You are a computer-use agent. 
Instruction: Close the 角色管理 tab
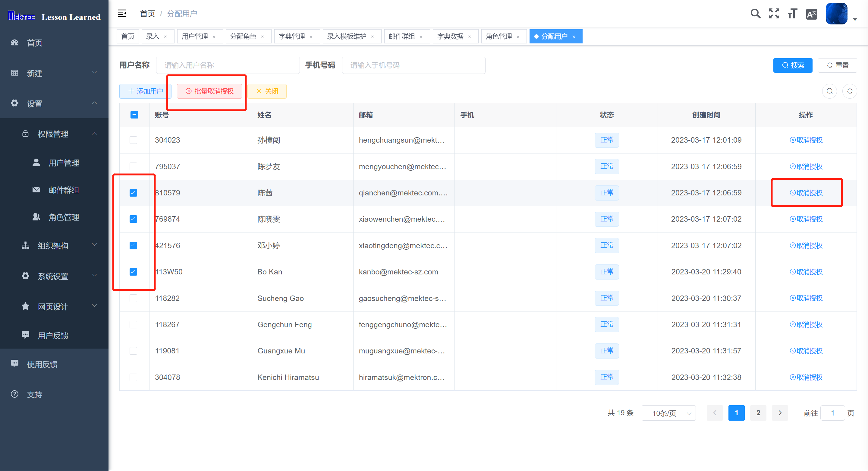[518, 37]
